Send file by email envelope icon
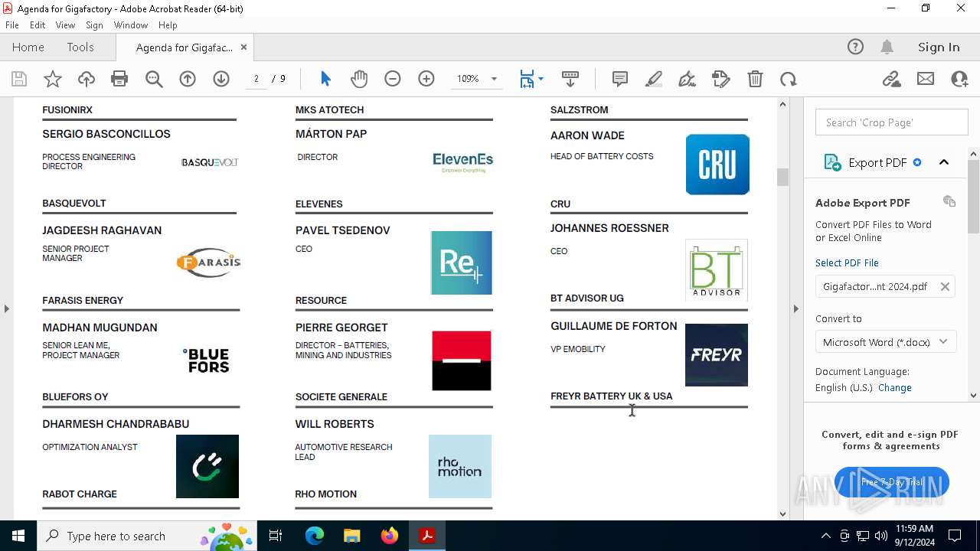Viewport: 980px width, 551px height. (x=926, y=79)
